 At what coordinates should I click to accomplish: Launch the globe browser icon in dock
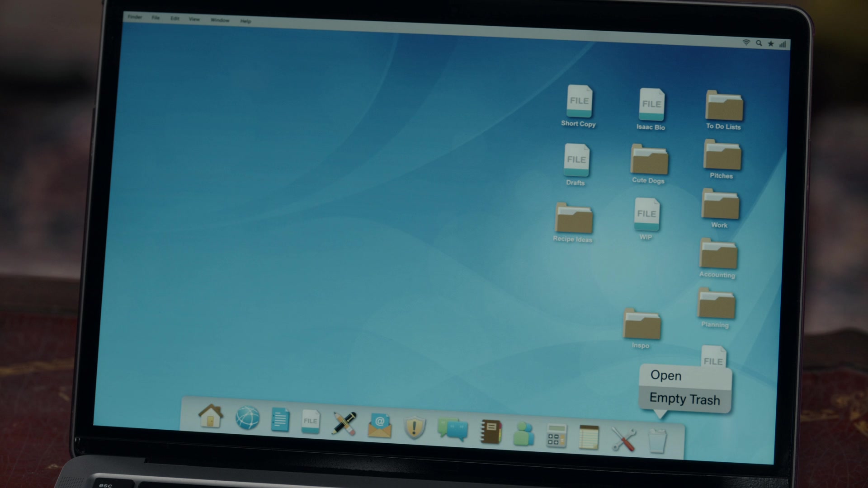[247, 418]
